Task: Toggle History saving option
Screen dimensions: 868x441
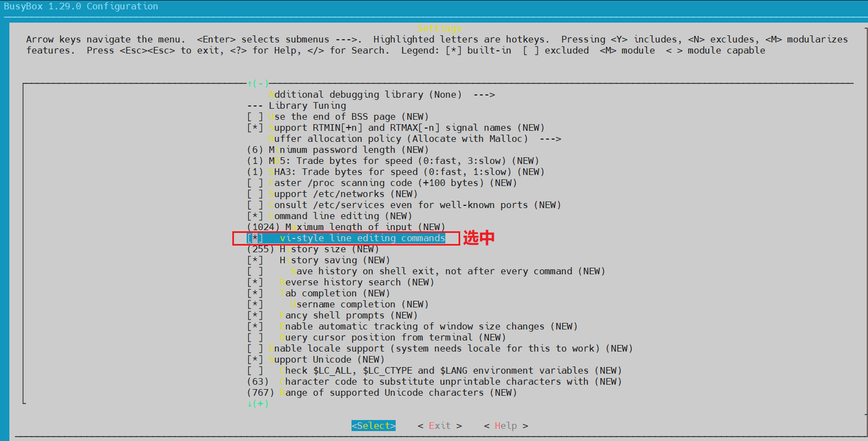Action: (318, 260)
